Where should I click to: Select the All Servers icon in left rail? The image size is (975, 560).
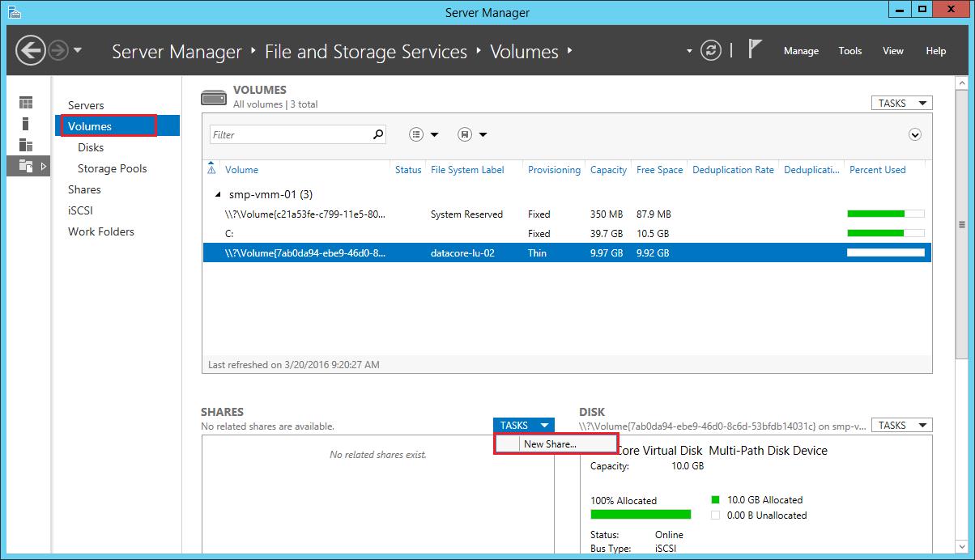pos(26,145)
